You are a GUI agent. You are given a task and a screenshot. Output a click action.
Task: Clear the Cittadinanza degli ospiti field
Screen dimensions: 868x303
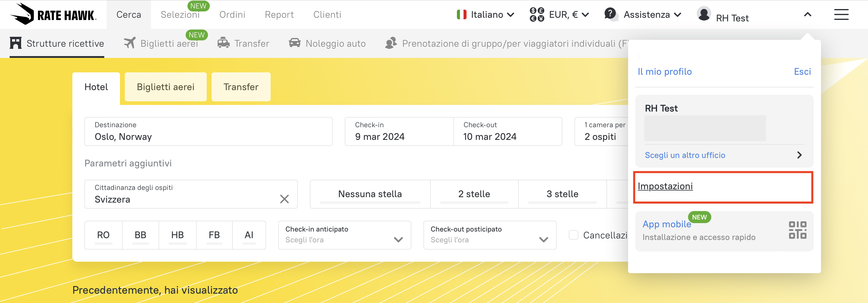pyautogui.click(x=285, y=199)
